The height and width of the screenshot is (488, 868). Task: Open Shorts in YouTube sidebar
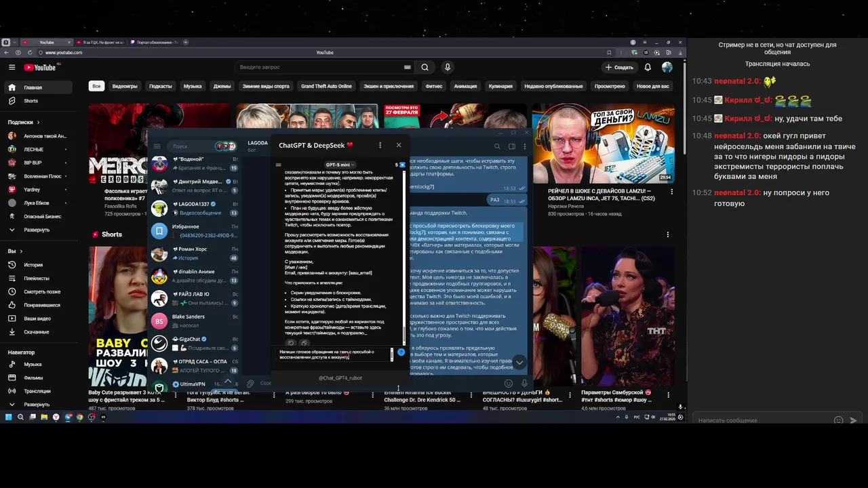tap(37, 101)
